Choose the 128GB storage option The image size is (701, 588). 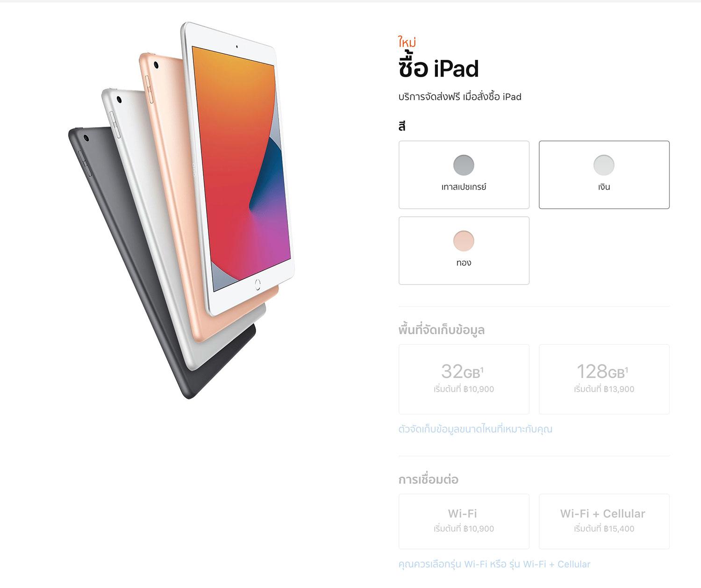tap(604, 379)
